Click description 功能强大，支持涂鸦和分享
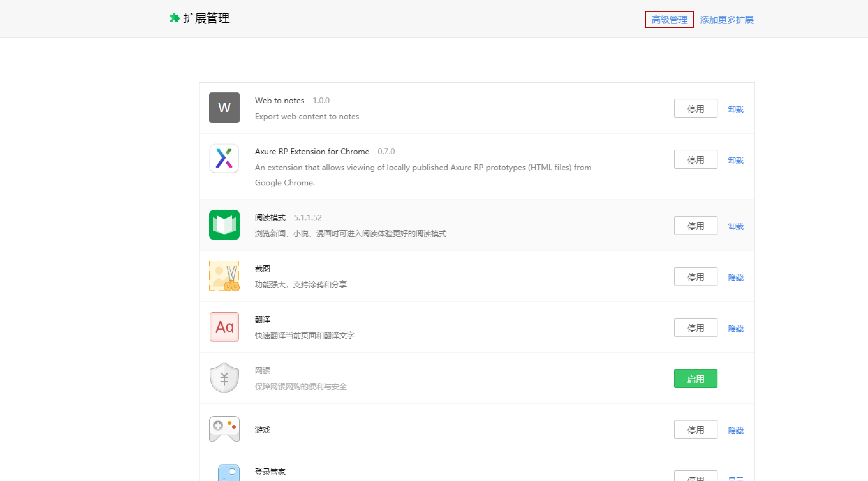The width and height of the screenshot is (868, 481). coord(301,284)
